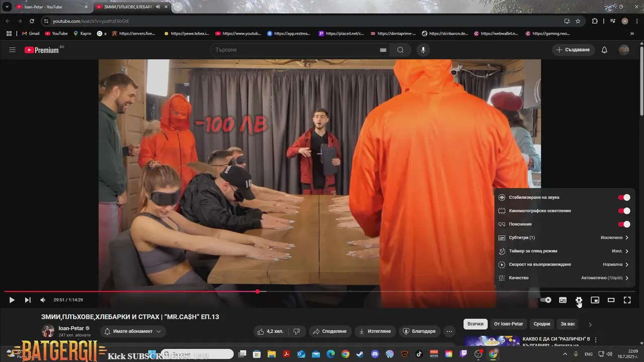Switch to miniplayer mode

(x=595, y=300)
